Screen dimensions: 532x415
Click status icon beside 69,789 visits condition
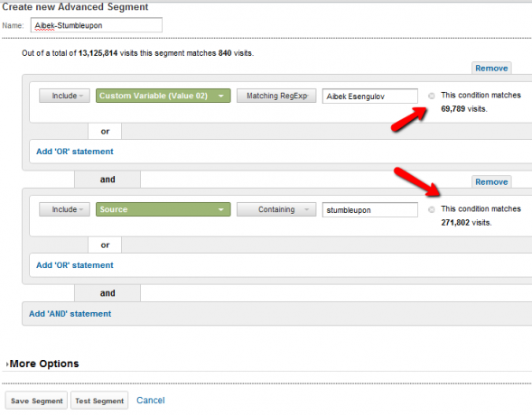pos(431,96)
